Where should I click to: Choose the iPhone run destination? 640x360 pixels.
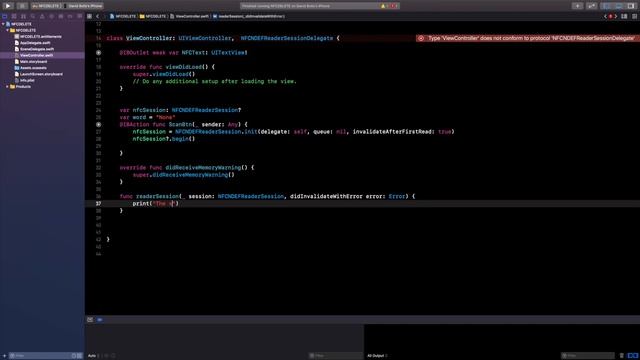84,6
